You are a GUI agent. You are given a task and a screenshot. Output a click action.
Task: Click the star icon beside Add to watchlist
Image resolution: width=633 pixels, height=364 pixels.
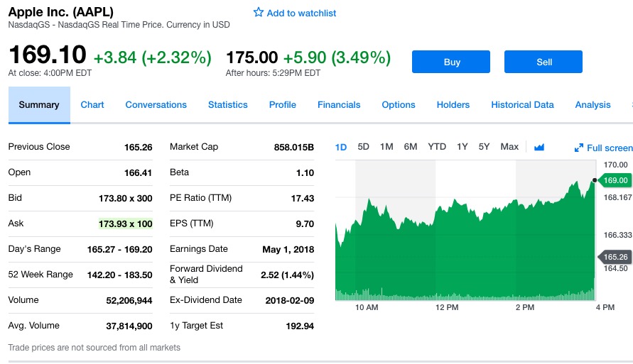click(259, 13)
